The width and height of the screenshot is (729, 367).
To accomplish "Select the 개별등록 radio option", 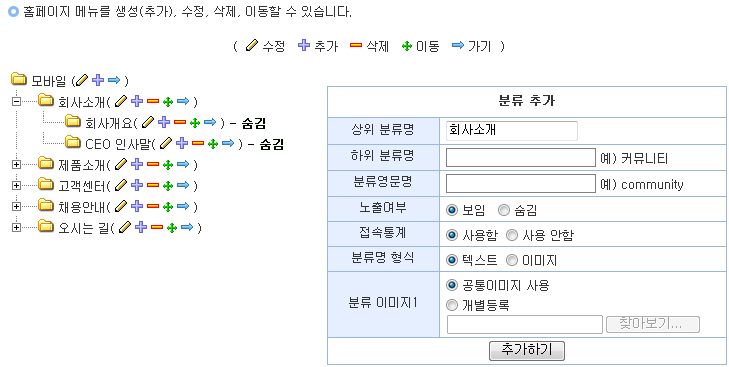I will tap(451, 305).
